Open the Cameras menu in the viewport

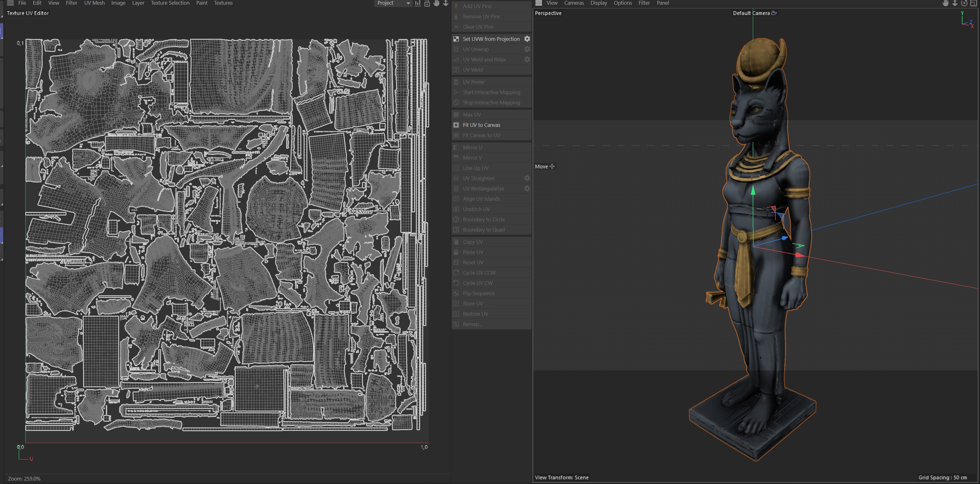point(574,3)
